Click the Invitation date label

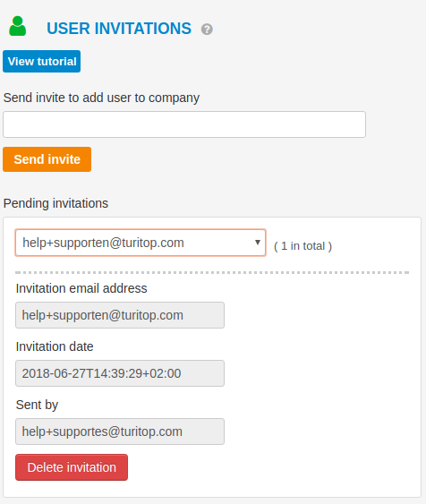tap(55, 346)
